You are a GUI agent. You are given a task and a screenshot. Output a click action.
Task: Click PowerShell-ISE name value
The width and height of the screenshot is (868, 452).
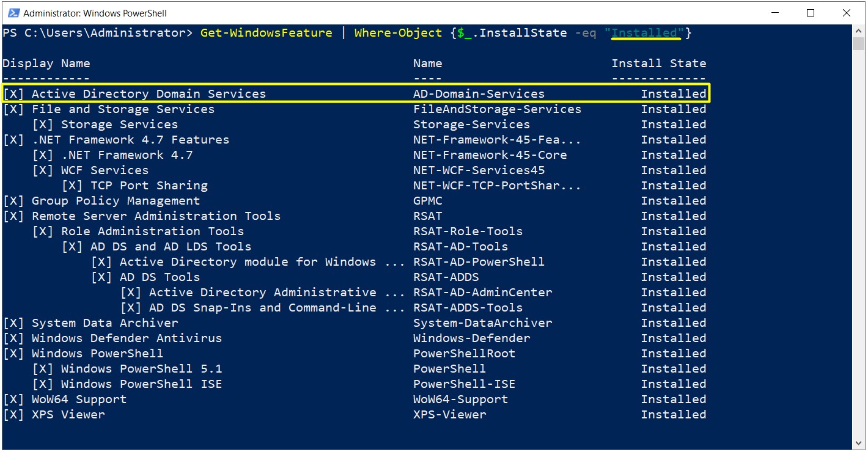tap(465, 384)
